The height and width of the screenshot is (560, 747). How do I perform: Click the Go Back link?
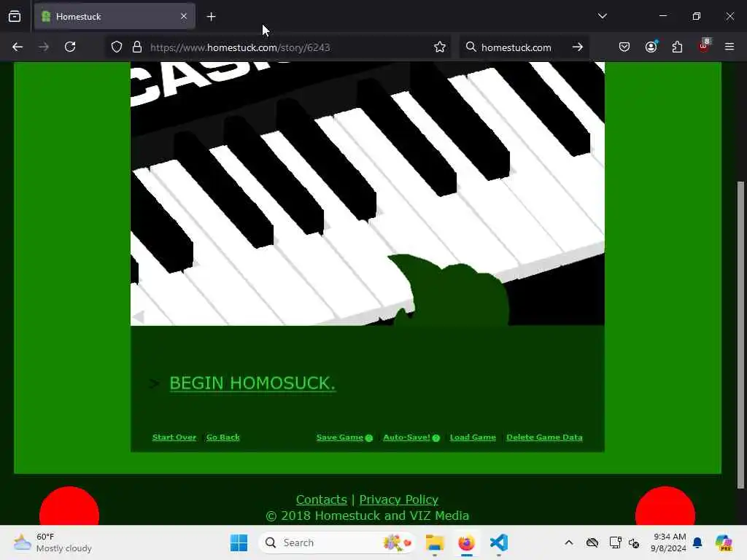223,437
